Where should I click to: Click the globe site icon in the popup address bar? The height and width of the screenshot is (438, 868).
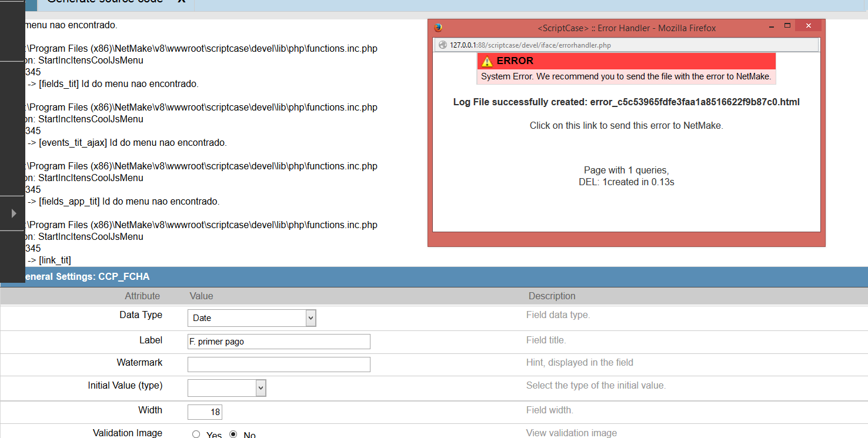click(443, 45)
